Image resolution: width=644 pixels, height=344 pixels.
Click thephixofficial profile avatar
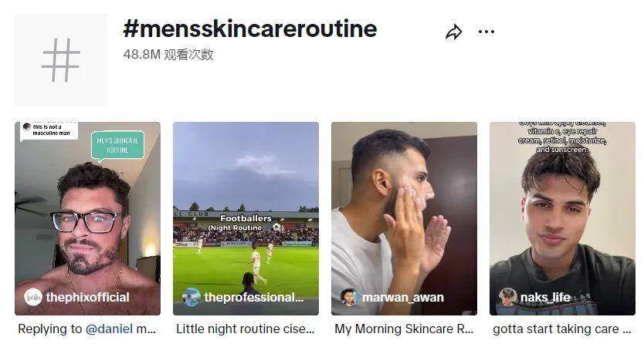pos(33,297)
